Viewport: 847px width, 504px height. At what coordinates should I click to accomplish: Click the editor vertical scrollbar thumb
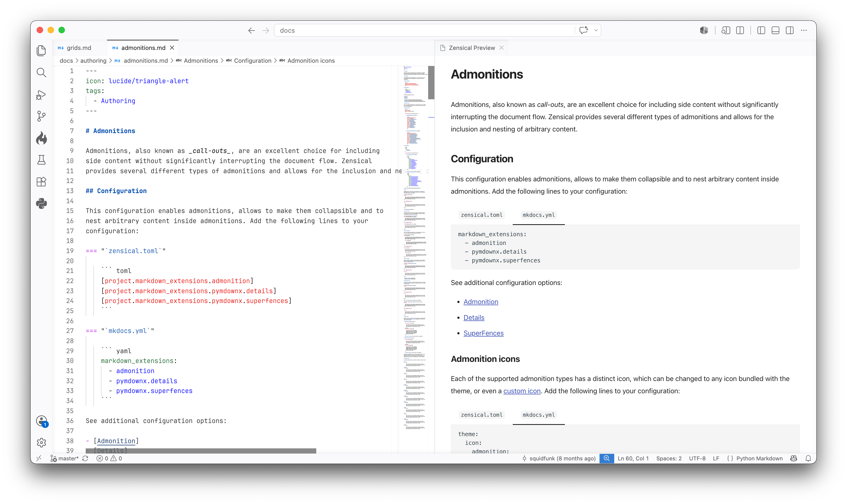[431, 83]
